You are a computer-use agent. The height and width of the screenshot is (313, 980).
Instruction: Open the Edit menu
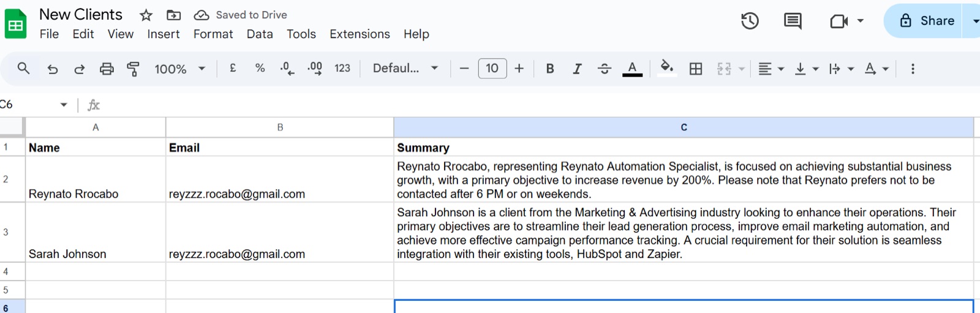(x=83, y=34)
